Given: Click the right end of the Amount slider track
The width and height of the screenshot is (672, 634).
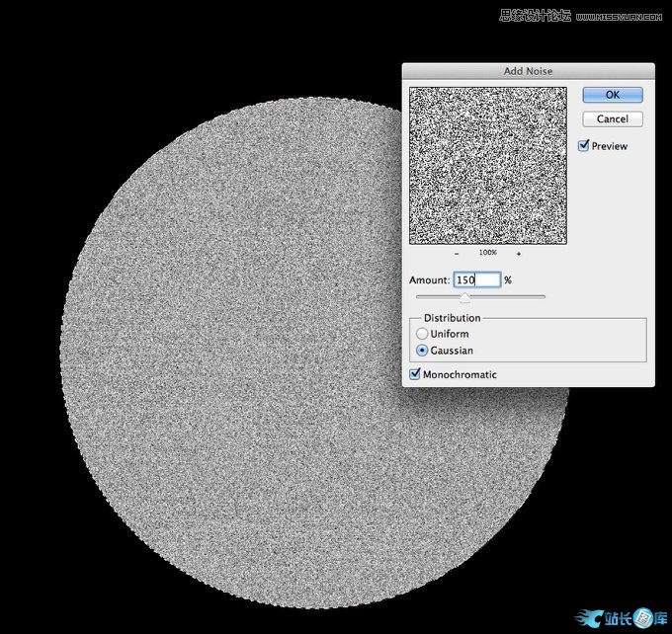Looking at the screenshot, I should click(x=543, y=296).
